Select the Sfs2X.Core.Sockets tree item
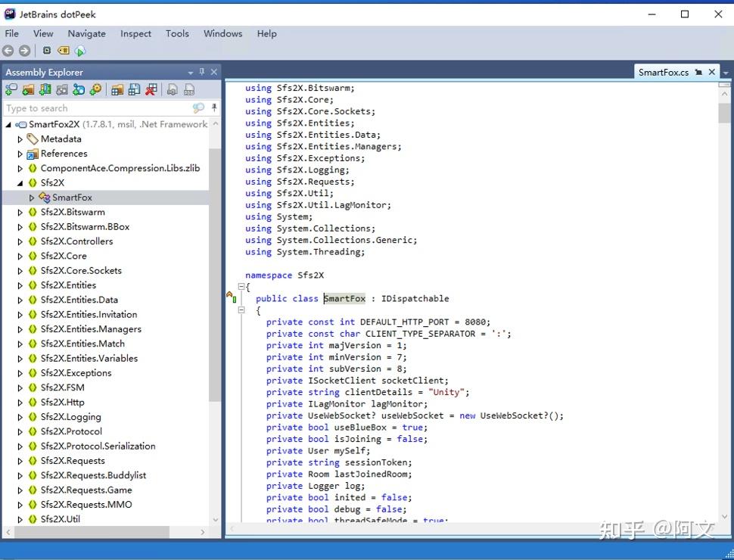The height and width of the screenshot is (560, 734). pos(81,271)
